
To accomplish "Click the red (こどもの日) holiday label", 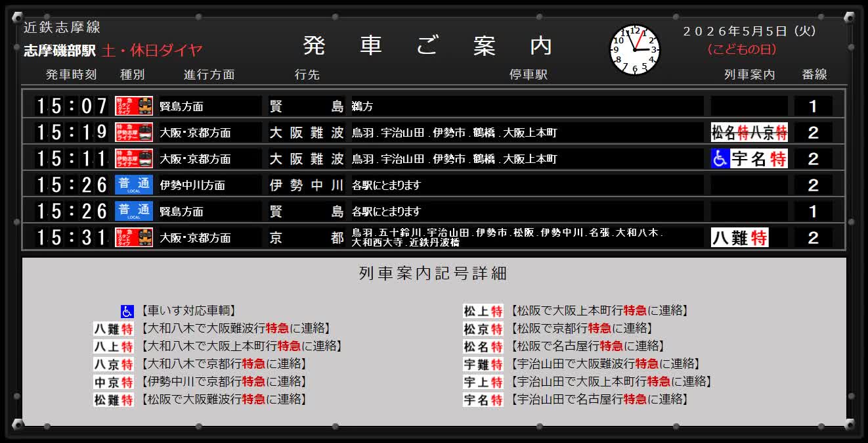I will tap(742, 49).
